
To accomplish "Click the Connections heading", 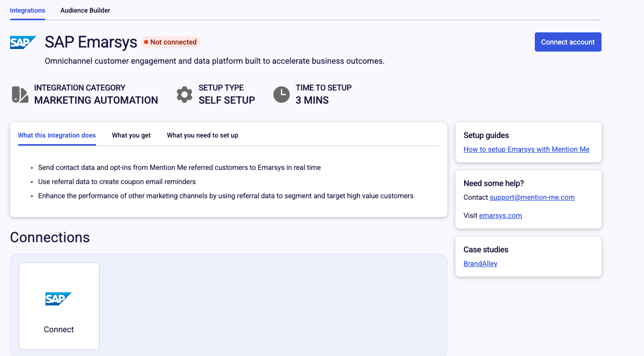I will (50, 238).
